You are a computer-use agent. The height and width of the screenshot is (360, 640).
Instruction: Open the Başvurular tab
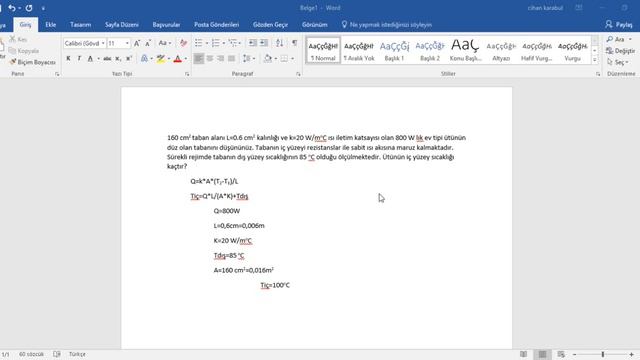(x=166, y=24)
